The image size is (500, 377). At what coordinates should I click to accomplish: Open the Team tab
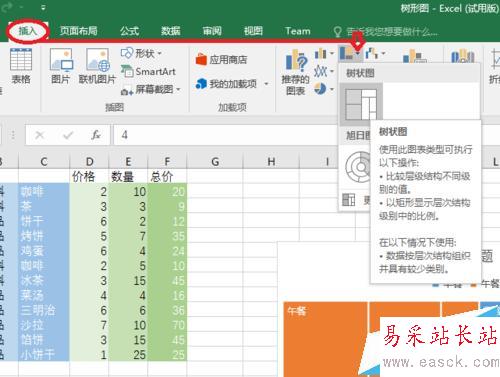pos(298,31)
